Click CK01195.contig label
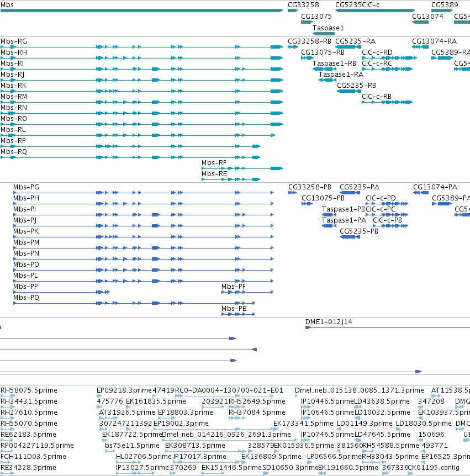This screenshot has height=476, width=470. coord(433,468)
